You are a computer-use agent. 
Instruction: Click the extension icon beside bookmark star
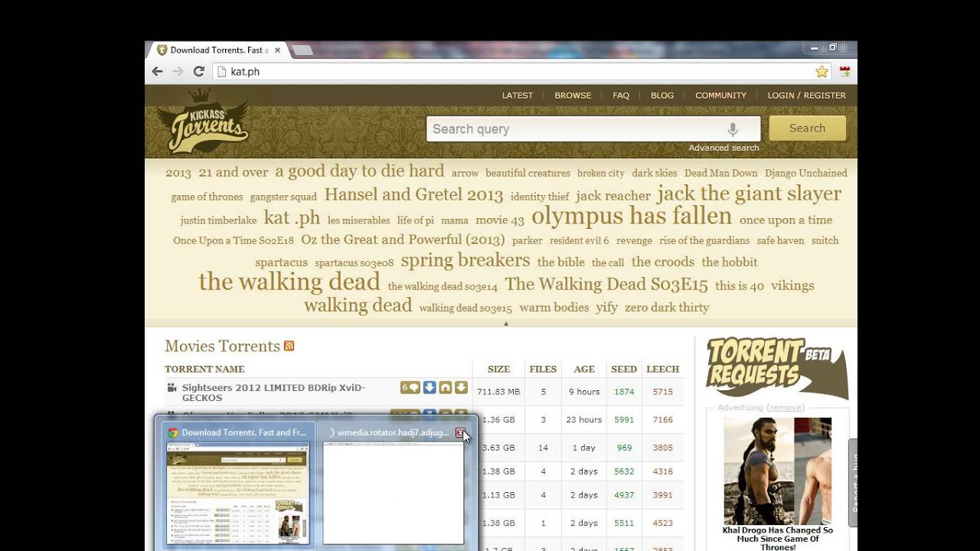pos(845,71)
